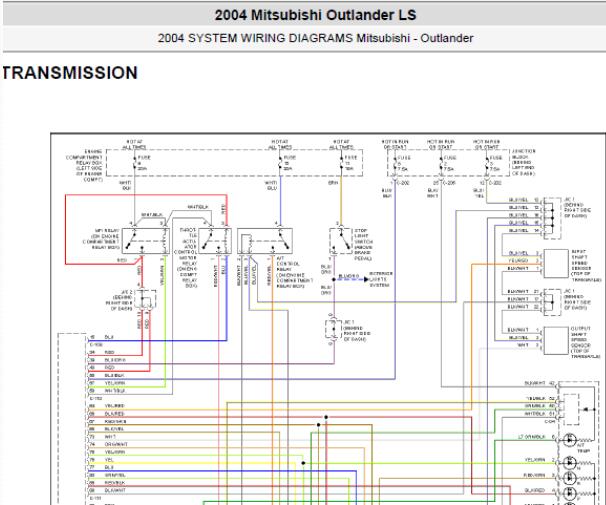Click the output shaft speed sensor box
This screenshot has width=606, height=505.
pos(556,341)
